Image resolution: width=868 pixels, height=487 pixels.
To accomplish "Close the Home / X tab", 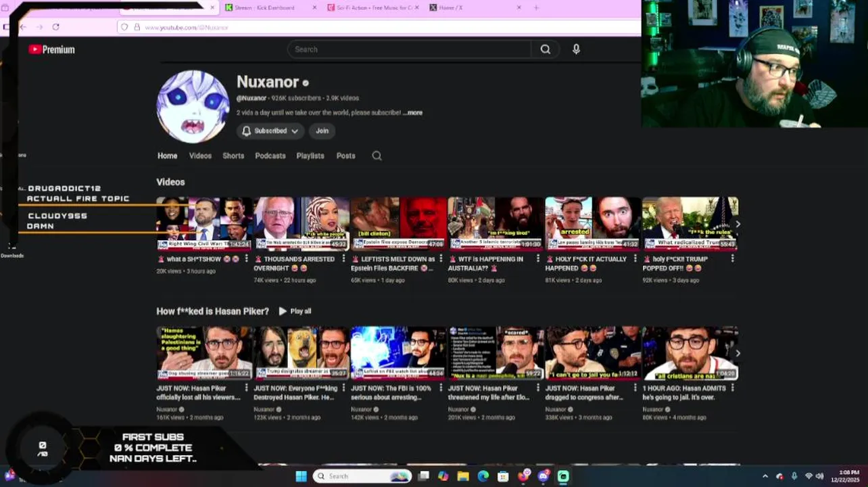I will coord(519,7).
